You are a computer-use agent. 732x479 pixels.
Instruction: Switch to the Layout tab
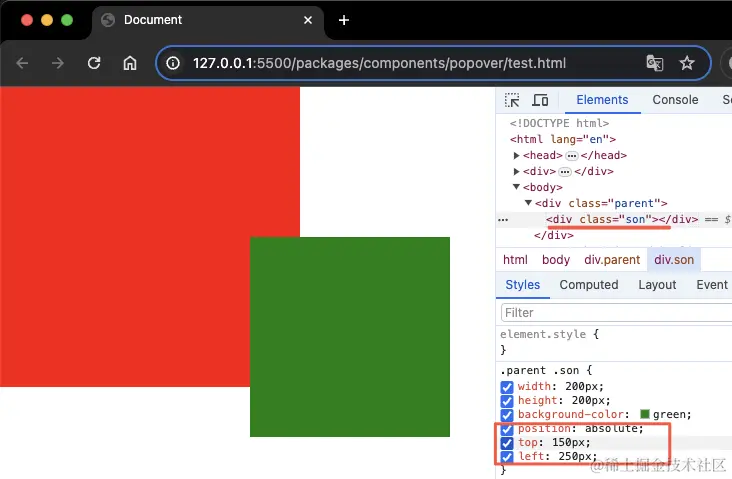[x=657, y=285]
